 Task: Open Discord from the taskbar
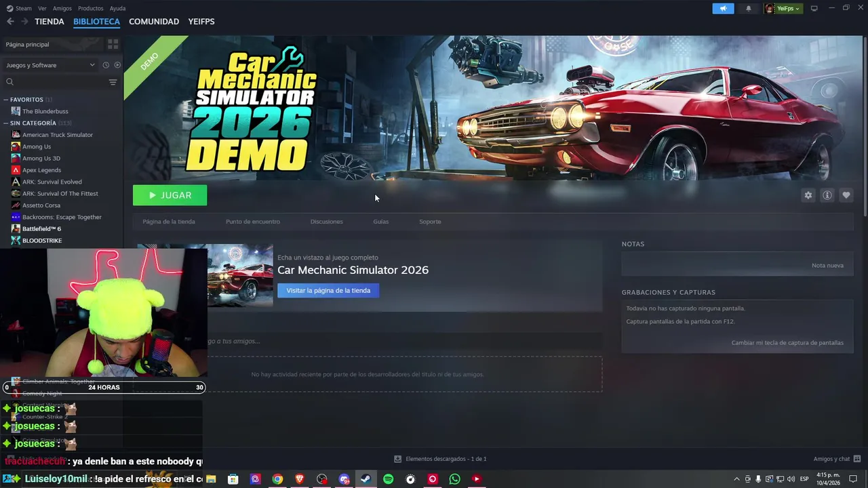[344, 479]
